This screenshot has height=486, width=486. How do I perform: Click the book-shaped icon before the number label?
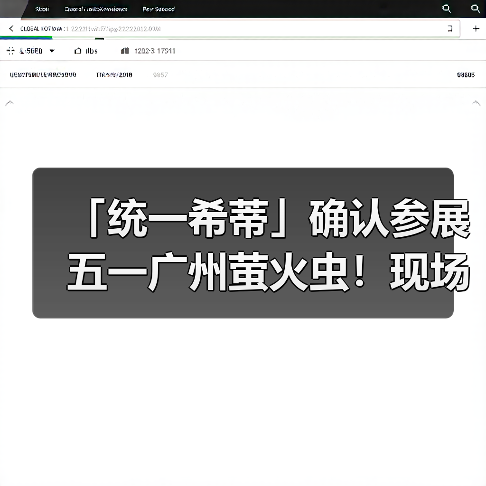point(125,51)
